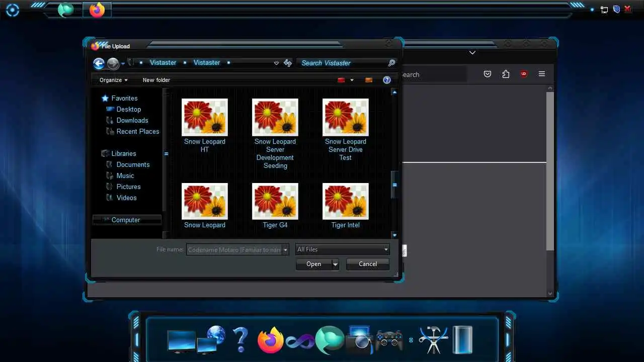This screenshot has height=362, width=644.
Task: Click the Open button
Action: (314, 264)
